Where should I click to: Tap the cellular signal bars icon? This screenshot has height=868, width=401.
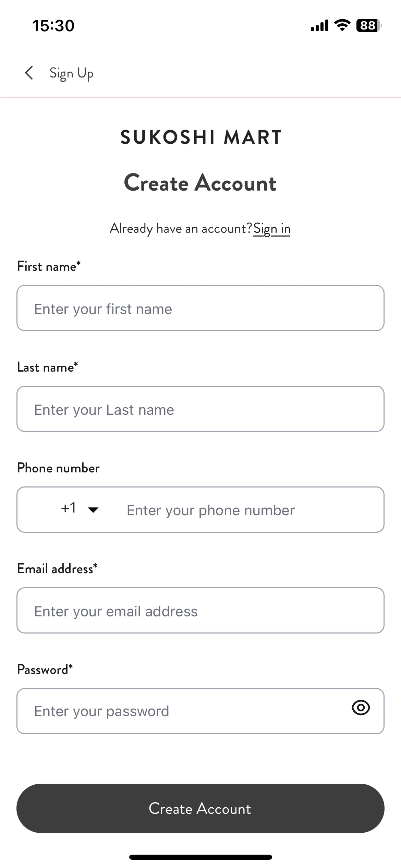(319, 26)
